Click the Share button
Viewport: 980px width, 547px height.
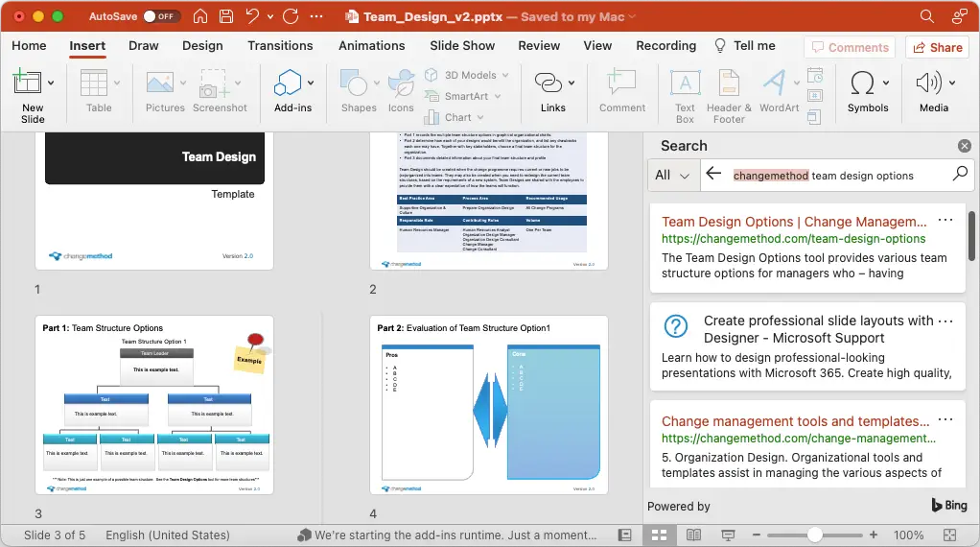click(938, 48)
